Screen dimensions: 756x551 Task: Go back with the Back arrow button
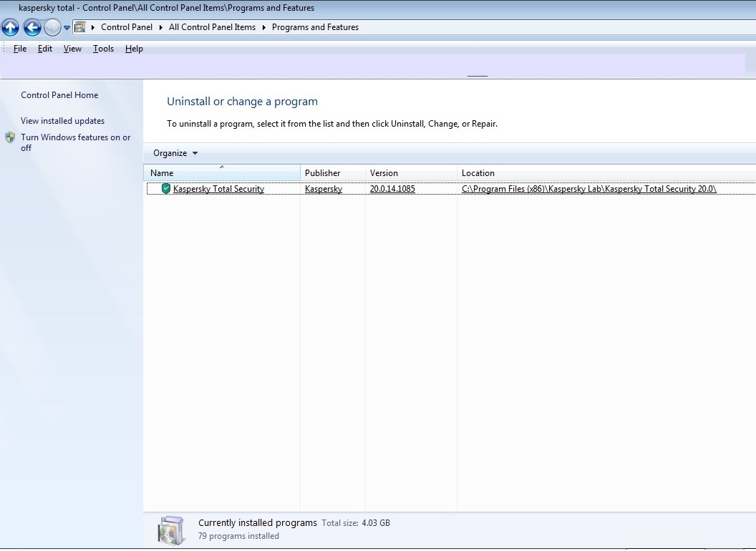(x=31, y=27)
